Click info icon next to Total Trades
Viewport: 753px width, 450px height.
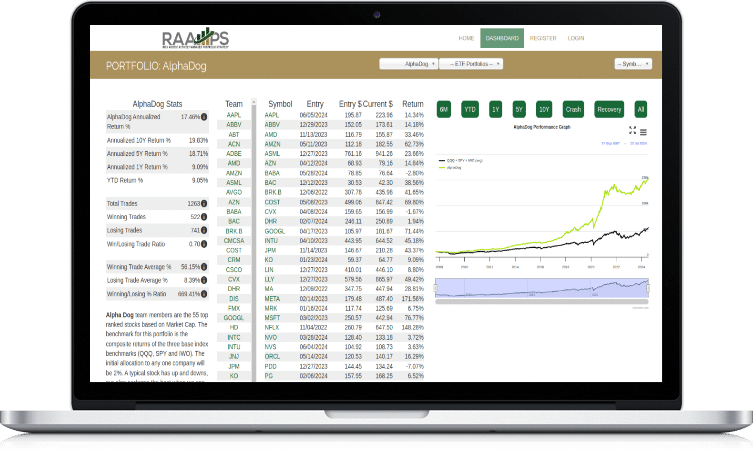[204, 203]
